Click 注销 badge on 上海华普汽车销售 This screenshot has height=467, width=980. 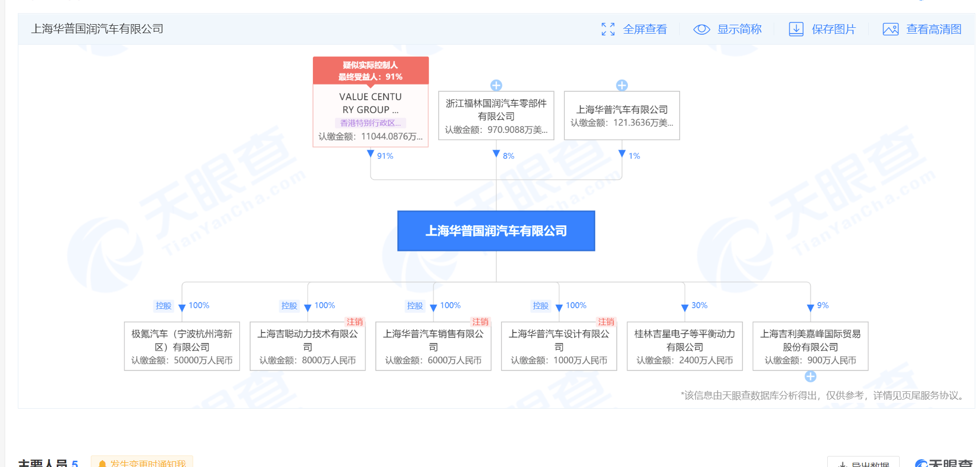coord(480,322)
